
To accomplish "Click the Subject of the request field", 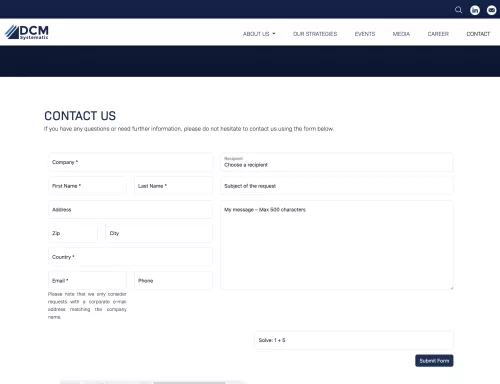I will tap(337, 186).
